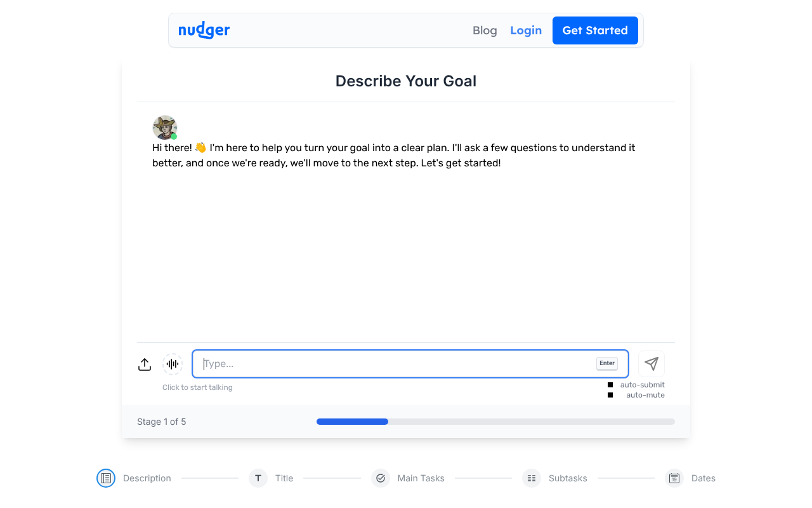812x508 pixels.
Task: Click the Main Tasks checkmark icon
Action: (x=381, y=478)
